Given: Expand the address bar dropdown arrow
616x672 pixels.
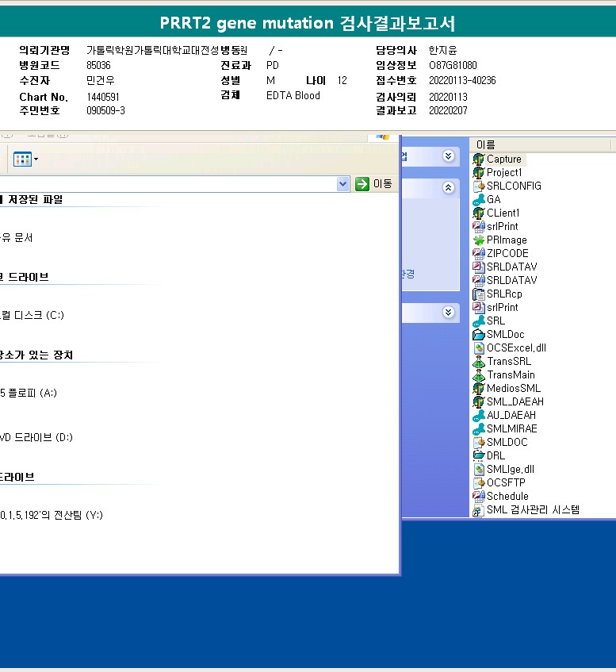Looking at the screenshot, I should [x=342, y=184].
